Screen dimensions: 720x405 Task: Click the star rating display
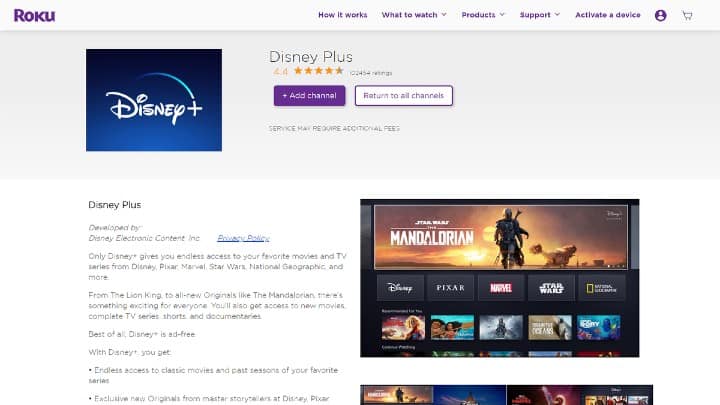pos(318,71)
